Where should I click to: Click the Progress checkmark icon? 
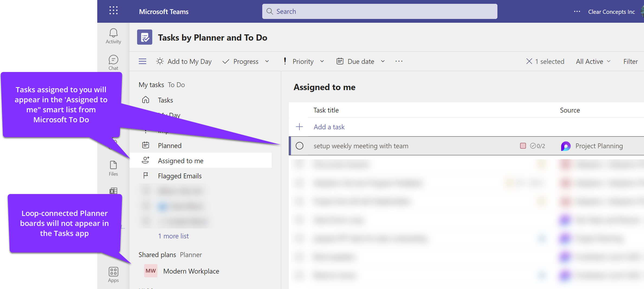226,62
